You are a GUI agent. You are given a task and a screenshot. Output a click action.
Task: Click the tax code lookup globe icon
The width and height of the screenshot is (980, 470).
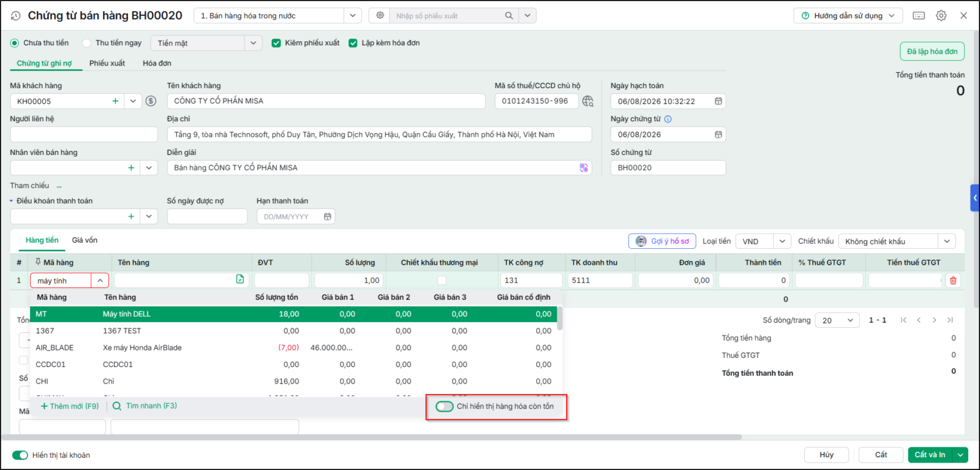pos(588,101)
